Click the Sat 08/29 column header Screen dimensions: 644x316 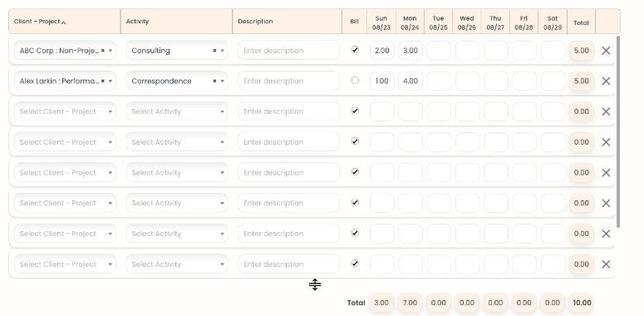553,23
